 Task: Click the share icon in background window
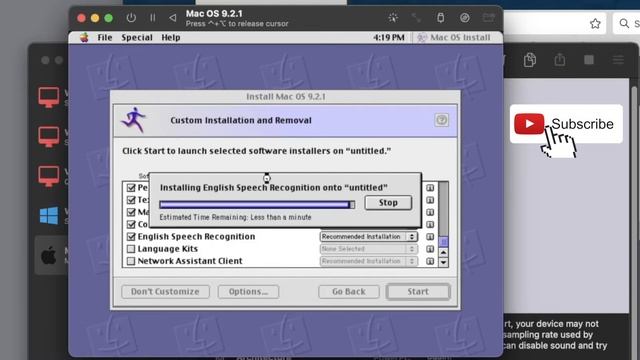coord(560,60)
